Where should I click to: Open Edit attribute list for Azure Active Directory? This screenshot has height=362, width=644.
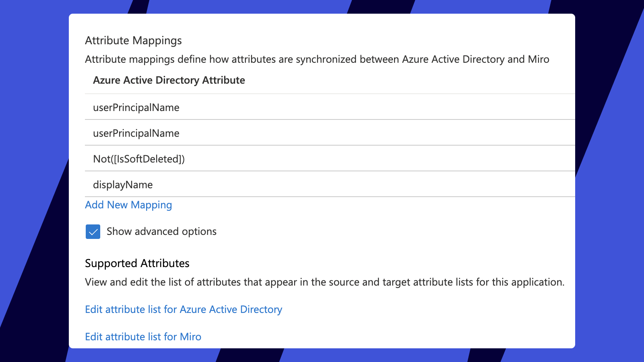(x=184, y=309)
